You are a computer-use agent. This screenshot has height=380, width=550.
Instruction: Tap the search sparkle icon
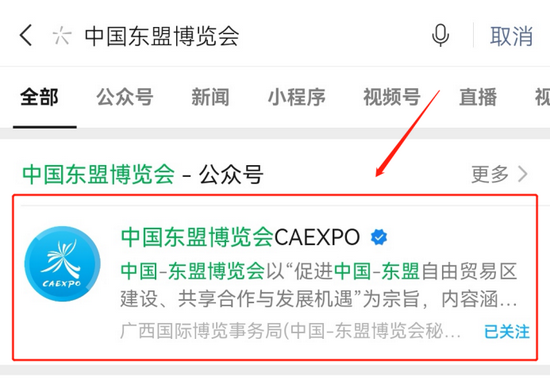coord(62,35)
